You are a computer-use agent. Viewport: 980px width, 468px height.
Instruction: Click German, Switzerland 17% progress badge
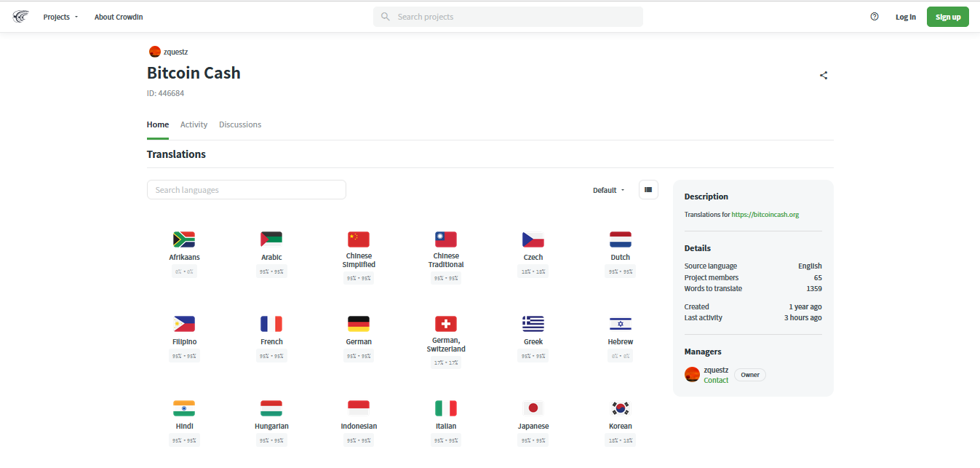click(x=446, y=362)
